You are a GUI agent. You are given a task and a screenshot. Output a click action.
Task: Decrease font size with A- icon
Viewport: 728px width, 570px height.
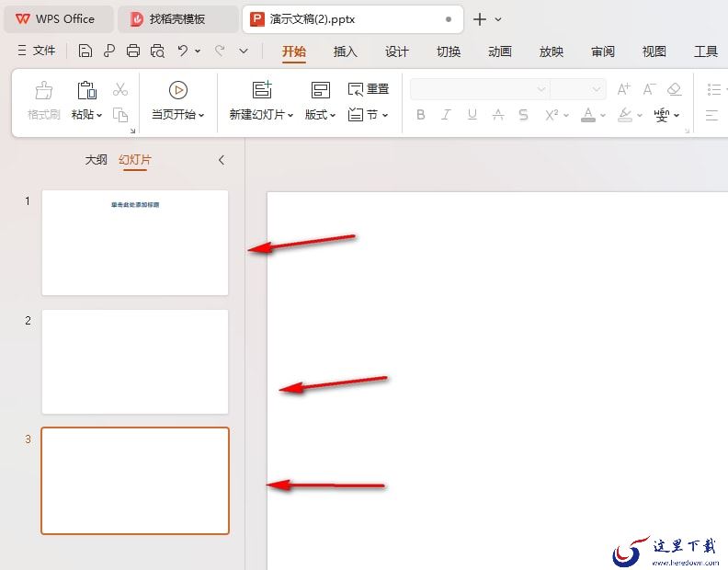tap(649, 89)
